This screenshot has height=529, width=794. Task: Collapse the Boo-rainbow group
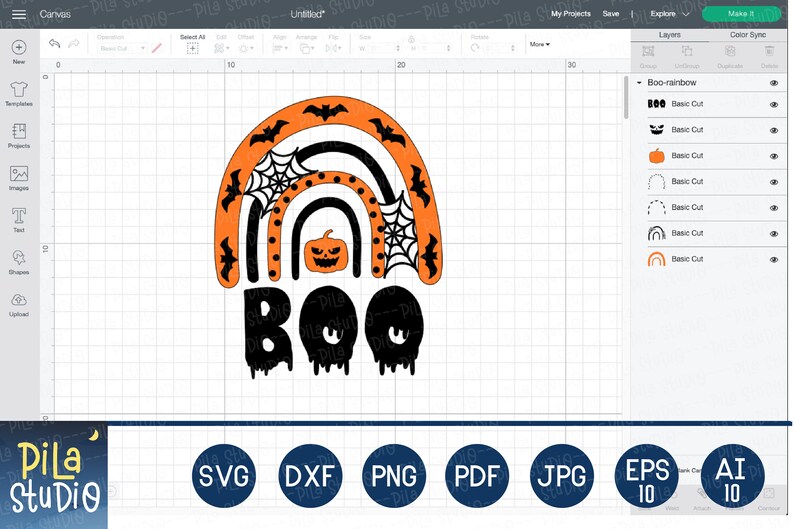click(639, 83)
